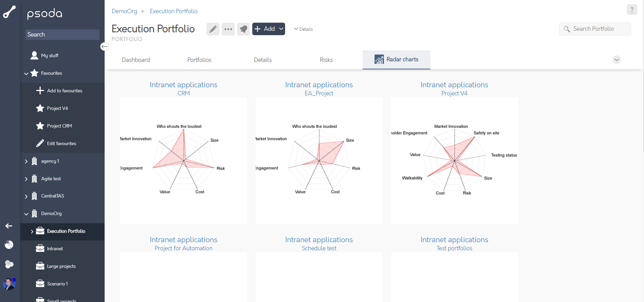This screenshot has width=644, height=302.
Task: Click the pencil icon to edit Execution Portfolio
Action: [x=213, y=29]
